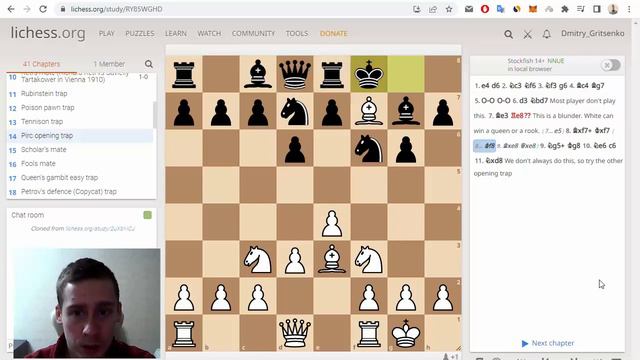Open the MetaMask fox extension icon
Viewport: 640px width, 360px height.
pos(533,9)
